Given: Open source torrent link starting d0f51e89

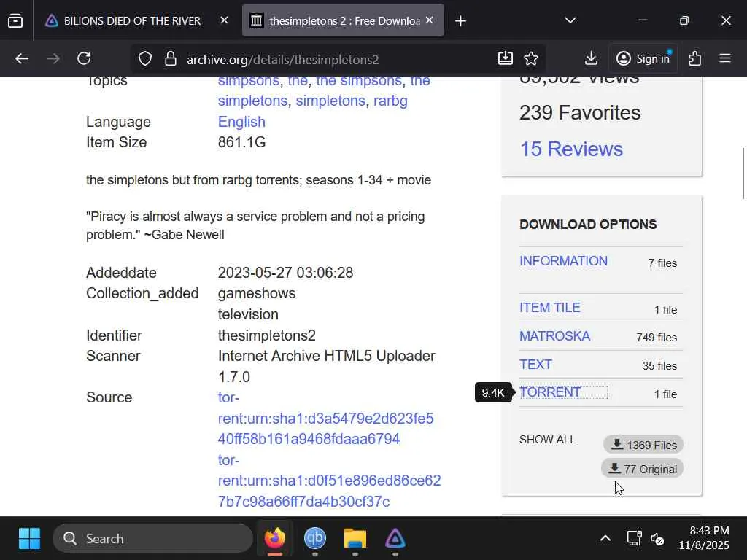Looking at the screenshot, I should click(329, 481).
